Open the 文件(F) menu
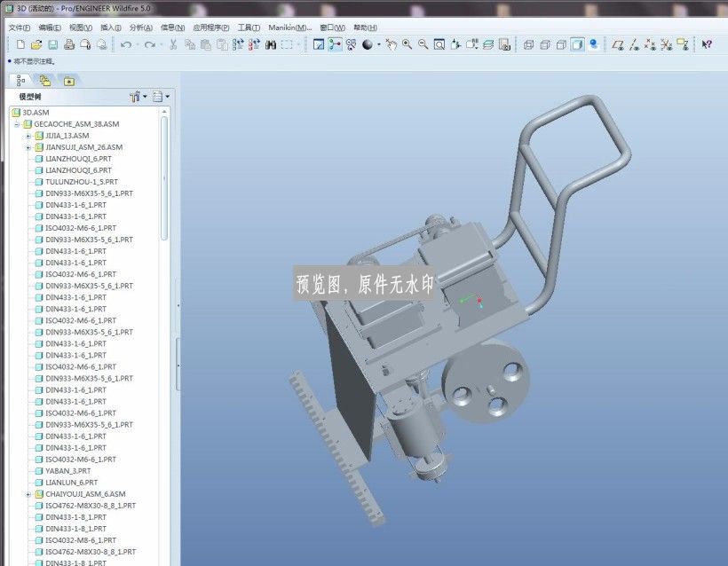Viewport: 728px width, 566px height. 19,28
